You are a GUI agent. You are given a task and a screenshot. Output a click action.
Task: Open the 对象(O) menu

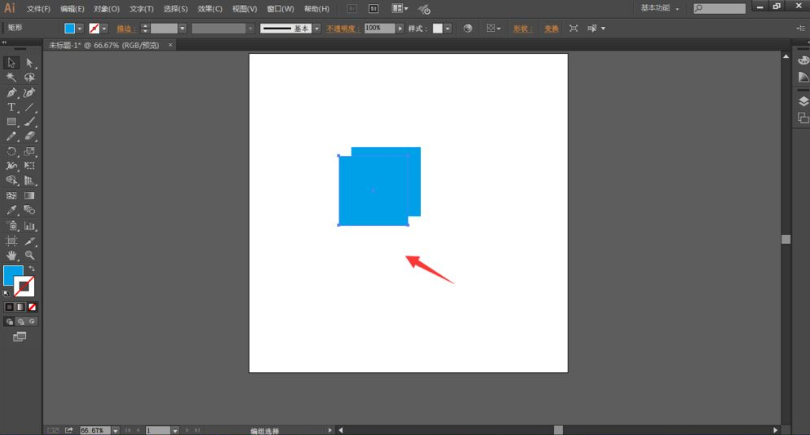pyautogui.click(x=106, y=9)
